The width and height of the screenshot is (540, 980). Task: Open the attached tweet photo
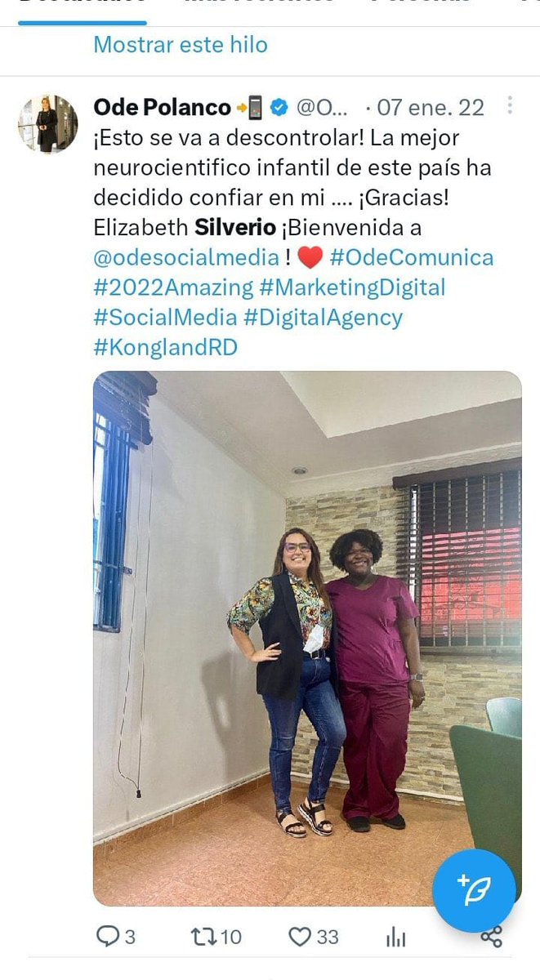307,639
